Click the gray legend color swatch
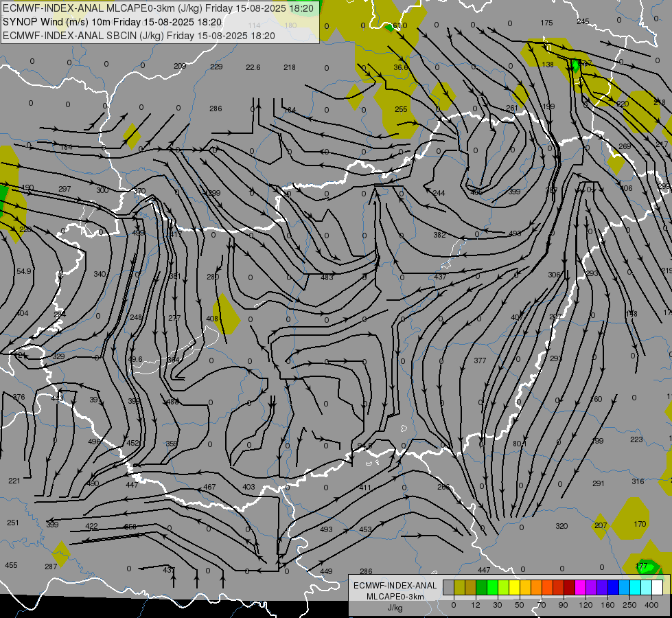The width and height of the screenshot is (672, 618). [448, 588]
